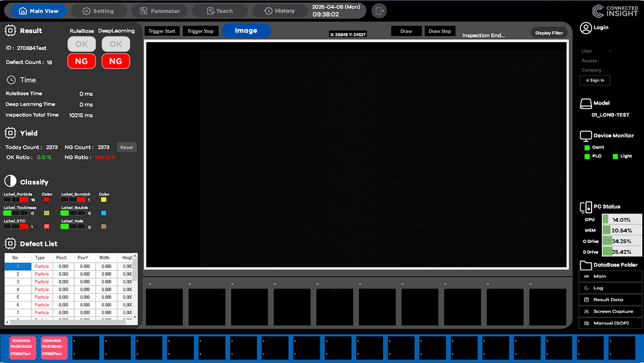The width and height of the screenshot is (644, 363).
Task: Click the Trigger Stop button
Action: click(200, 31)
